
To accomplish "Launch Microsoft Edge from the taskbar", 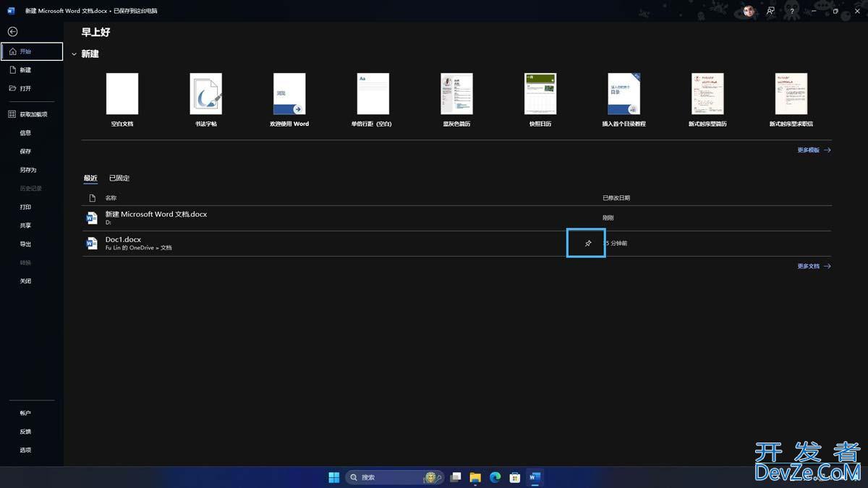I will [495, 477].
